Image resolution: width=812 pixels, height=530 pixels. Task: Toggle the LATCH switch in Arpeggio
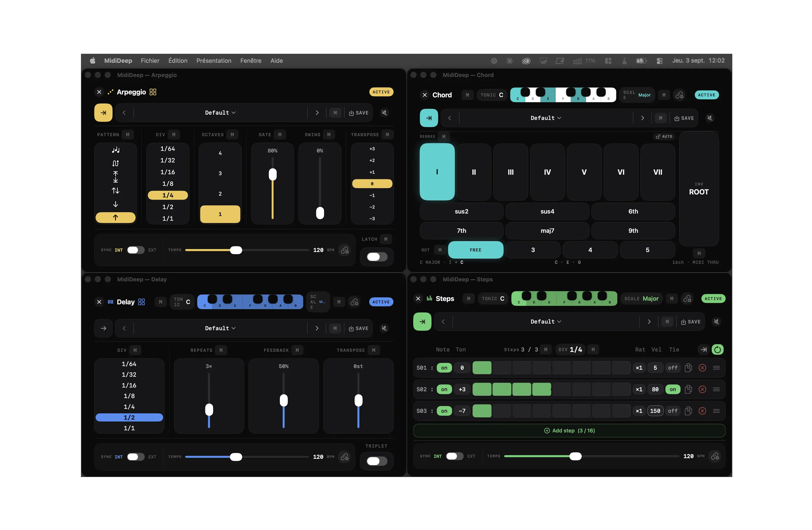click(x=377, y=257)
